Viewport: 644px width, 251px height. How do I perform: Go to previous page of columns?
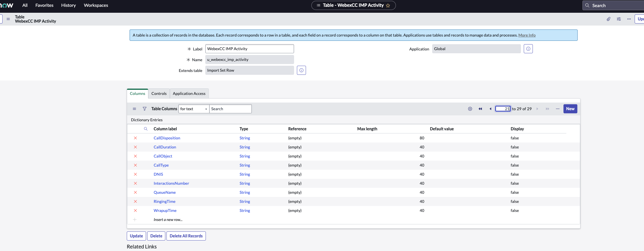point(490,109)
